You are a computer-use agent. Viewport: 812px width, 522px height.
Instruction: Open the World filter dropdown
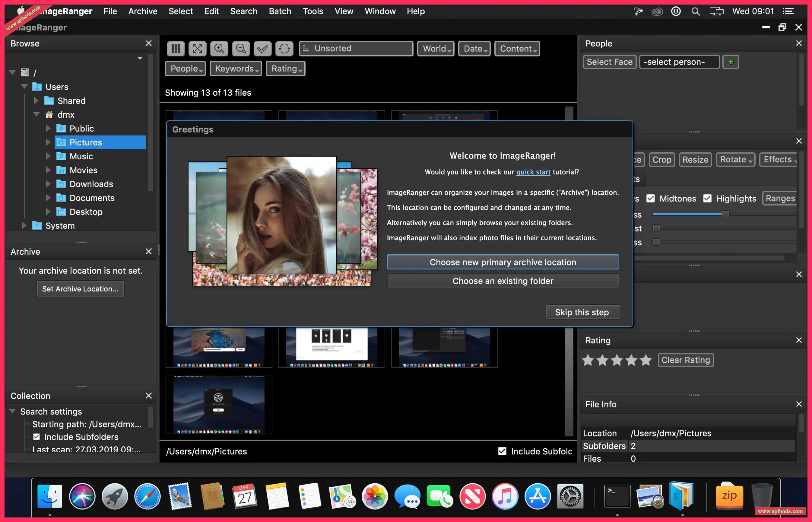coord(436,49)
